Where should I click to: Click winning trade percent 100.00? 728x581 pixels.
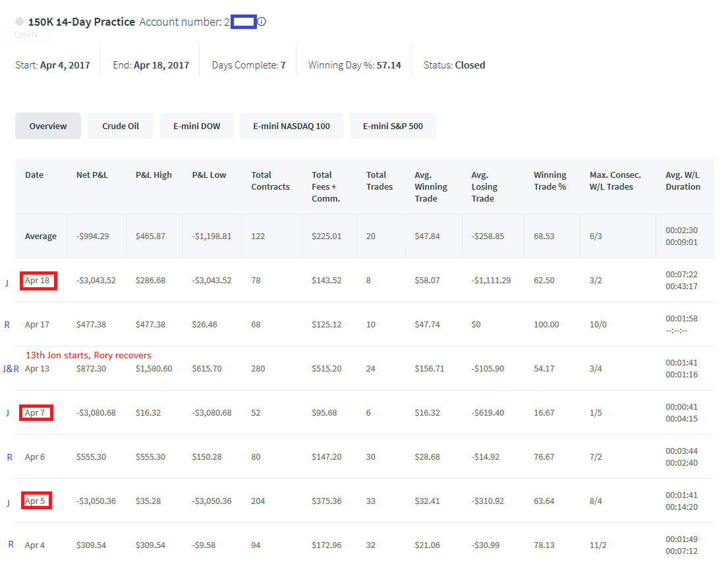click(546, 324)
